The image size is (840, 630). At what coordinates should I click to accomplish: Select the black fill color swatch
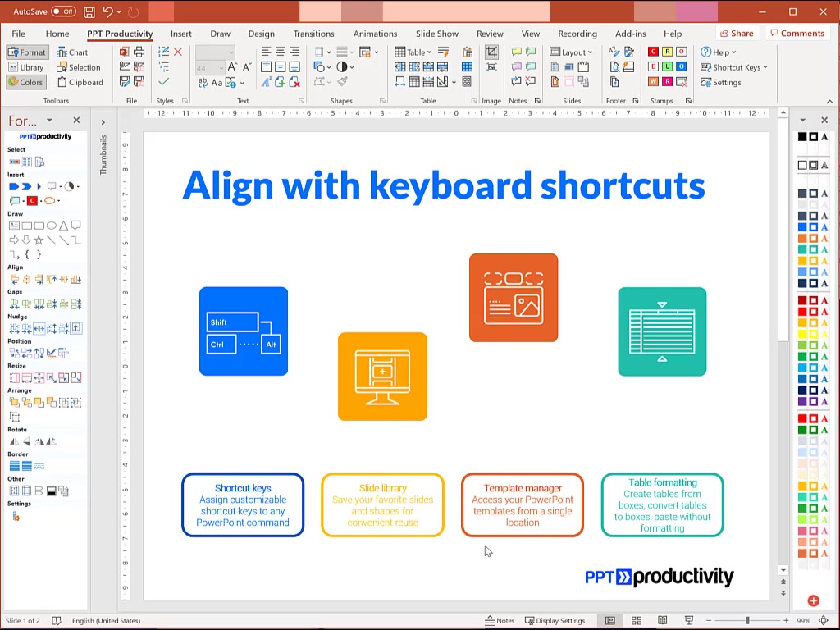(802, 137)
